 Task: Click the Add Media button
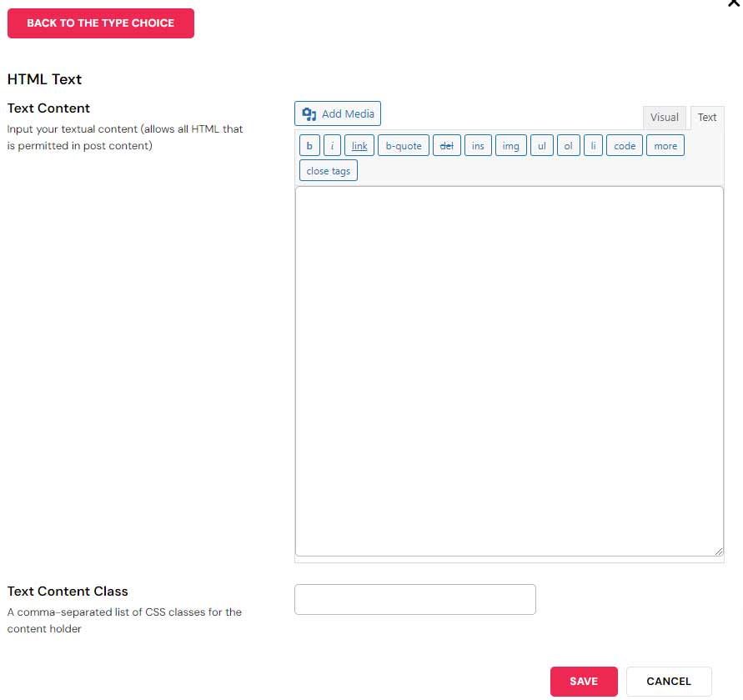pos(338,113)
